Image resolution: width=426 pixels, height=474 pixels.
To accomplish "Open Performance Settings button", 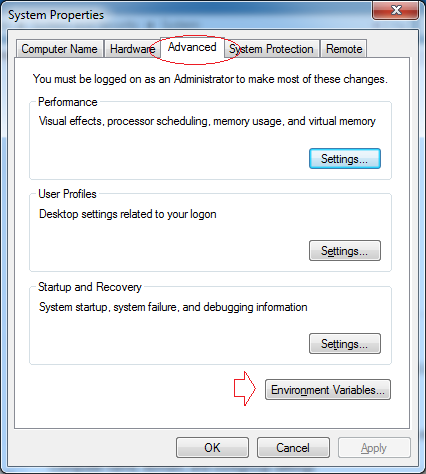I will 345,159.
